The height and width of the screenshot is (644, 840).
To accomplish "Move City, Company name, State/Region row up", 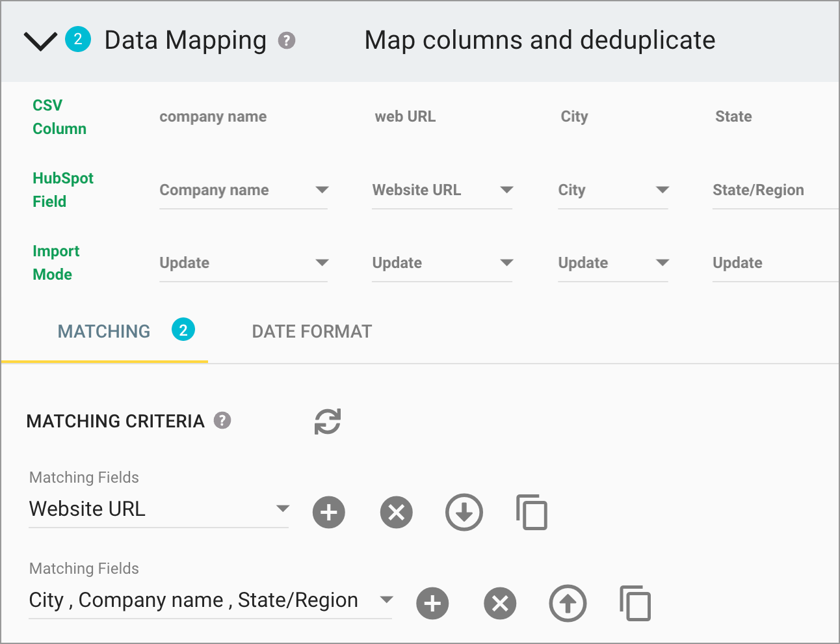I will pos(568,604).
